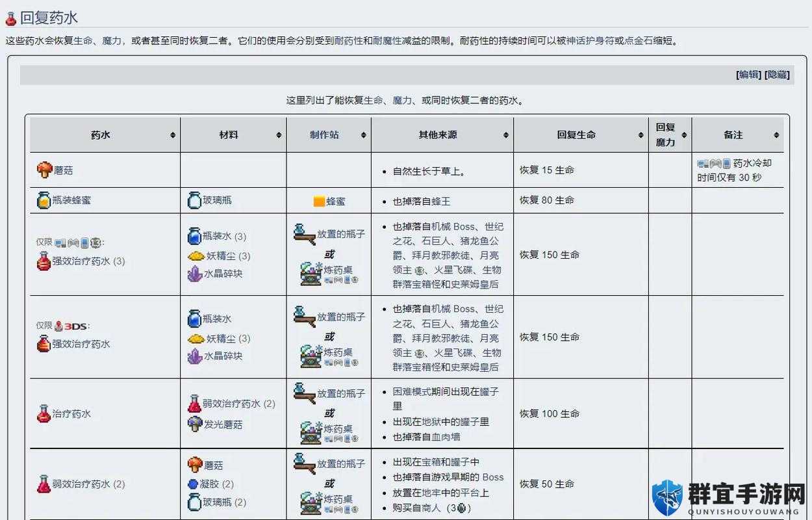Click the 隐藏 hide link
Screen dimensions: 812x520
point(778,75)
